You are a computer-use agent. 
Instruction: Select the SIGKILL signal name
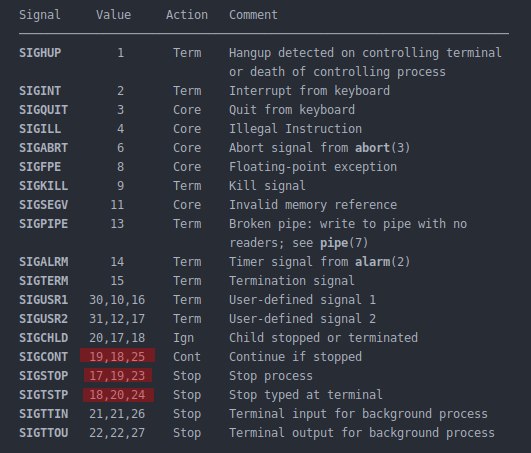coord(44,186)
